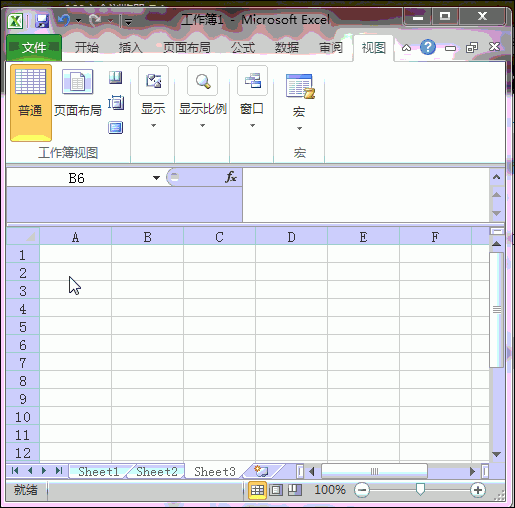Open the File (文件) menu button
515x508 pixels.
(34, 48)
